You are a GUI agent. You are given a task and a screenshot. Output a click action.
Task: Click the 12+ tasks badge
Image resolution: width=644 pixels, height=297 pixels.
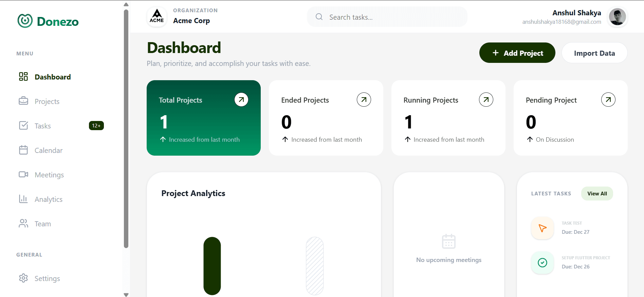point(96,125)
